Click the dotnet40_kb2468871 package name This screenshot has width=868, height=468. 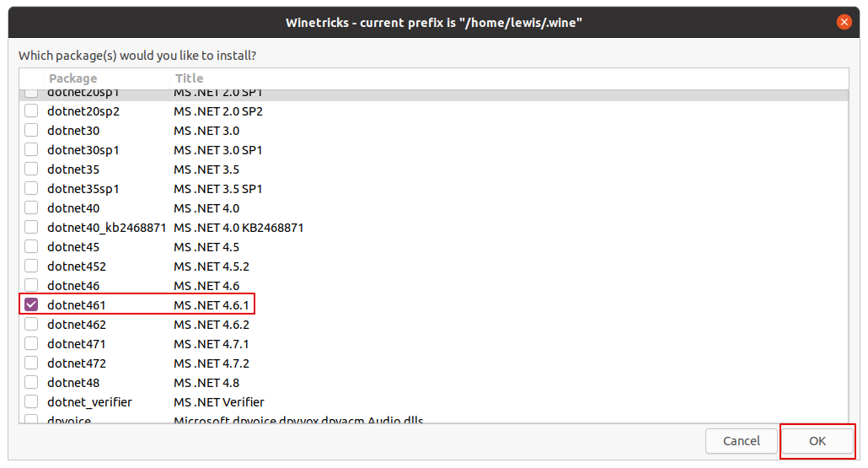click(x=107, y=228)
